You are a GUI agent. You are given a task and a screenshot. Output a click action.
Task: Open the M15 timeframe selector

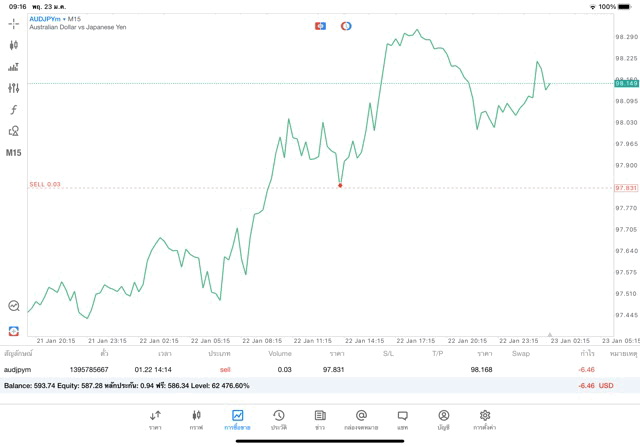tap(13, 153)
